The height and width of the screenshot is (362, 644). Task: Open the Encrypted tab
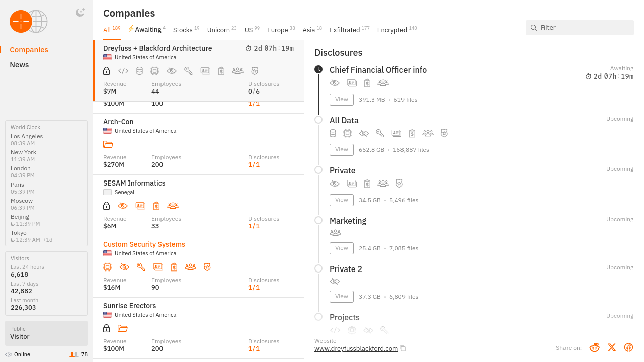(392, 30)
